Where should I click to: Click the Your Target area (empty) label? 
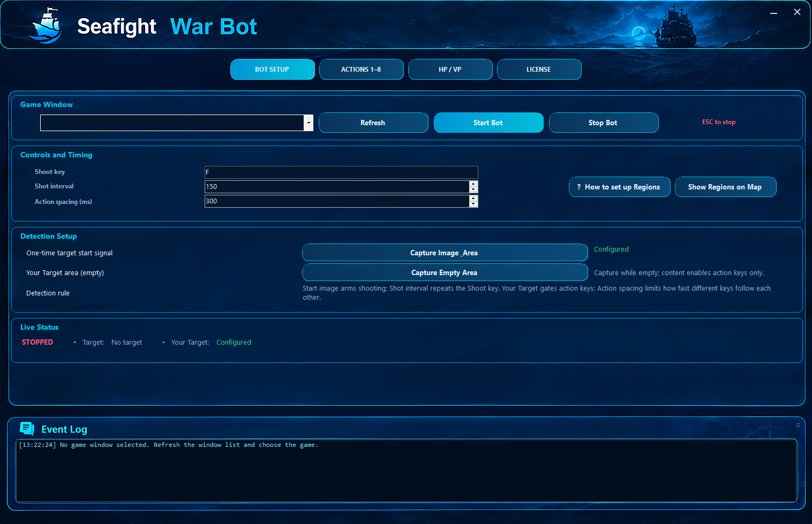click(65, 273)
